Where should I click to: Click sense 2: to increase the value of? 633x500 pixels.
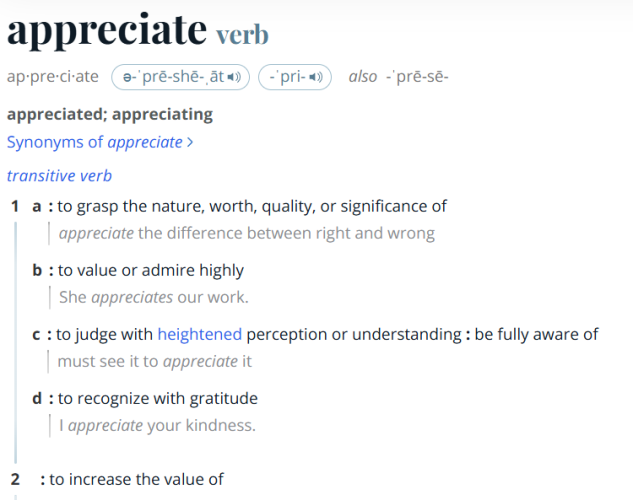[x=136, y=479]
